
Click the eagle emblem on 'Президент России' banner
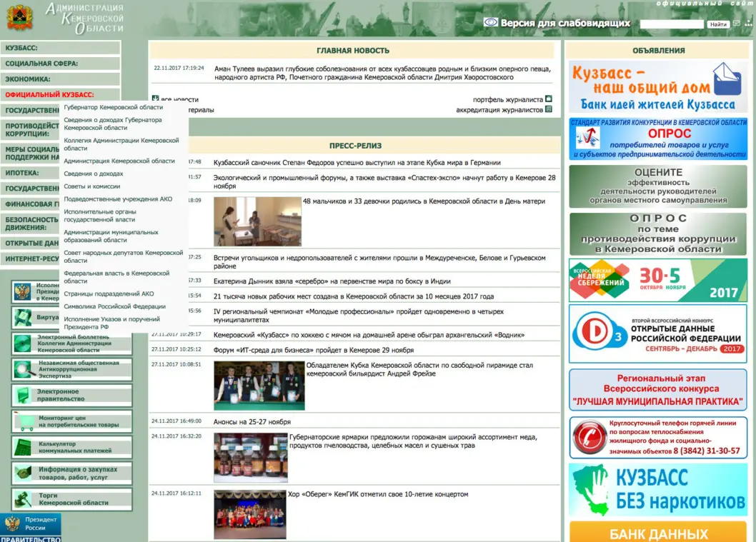12,523
